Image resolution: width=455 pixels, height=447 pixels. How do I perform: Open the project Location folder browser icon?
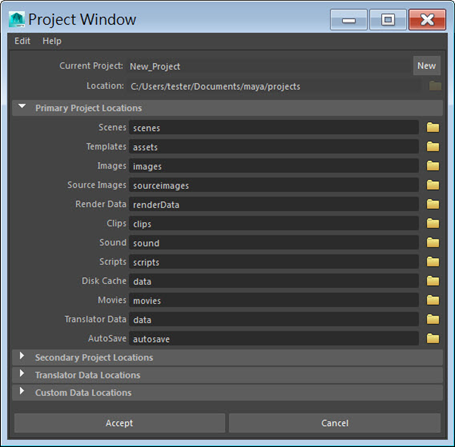435,86
